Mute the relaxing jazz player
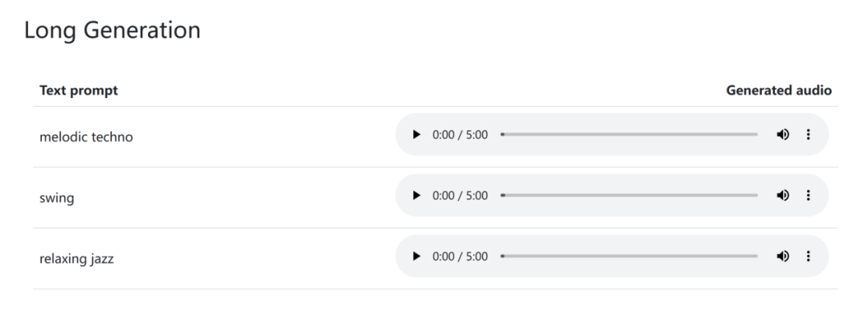The image size is (868, 311). pos(783,256)
